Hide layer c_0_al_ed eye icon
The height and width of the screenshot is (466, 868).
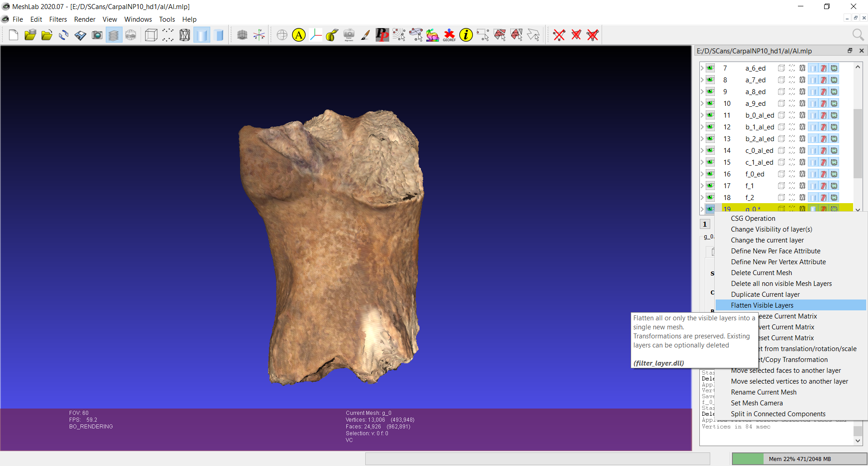(x=710, y=151)
